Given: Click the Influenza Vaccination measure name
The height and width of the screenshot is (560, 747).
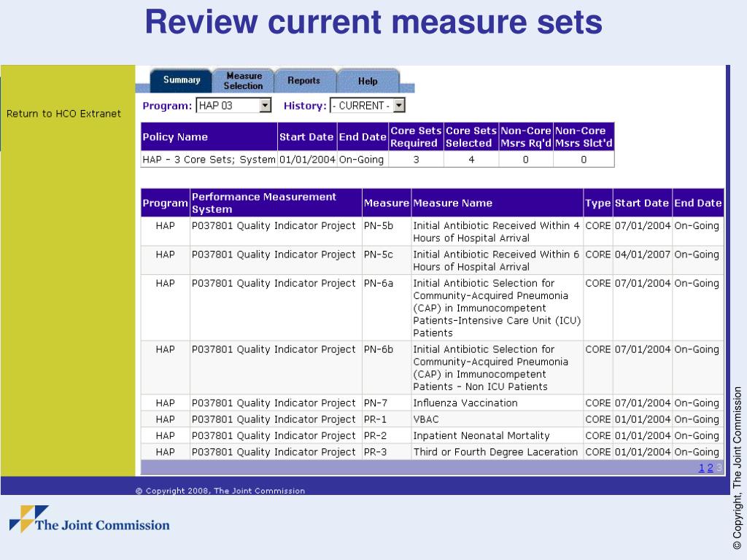Looking at the screenshot, I should (465, 403).
